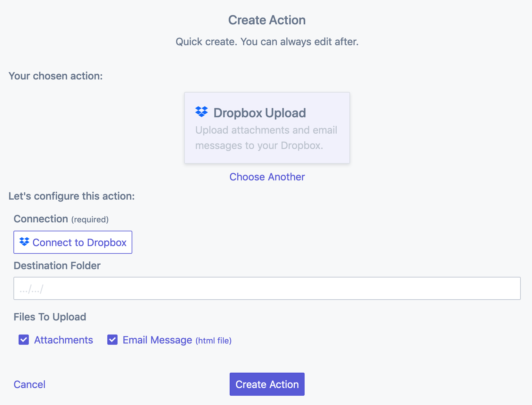
Task: Click the "Quick create" subtitle text
Action: click(x=267, y=42)
